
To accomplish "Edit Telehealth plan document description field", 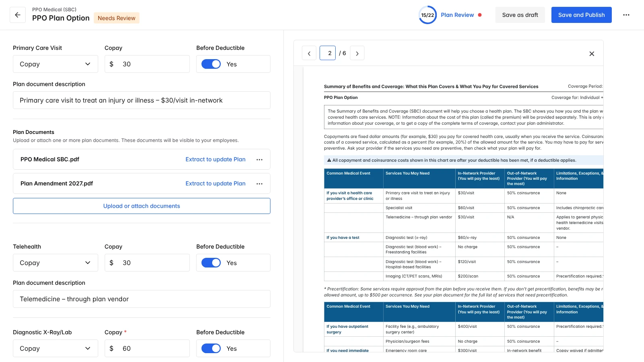I will point(142,299).
